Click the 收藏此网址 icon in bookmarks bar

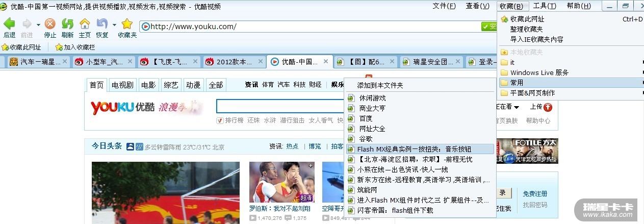coord(6,47)
